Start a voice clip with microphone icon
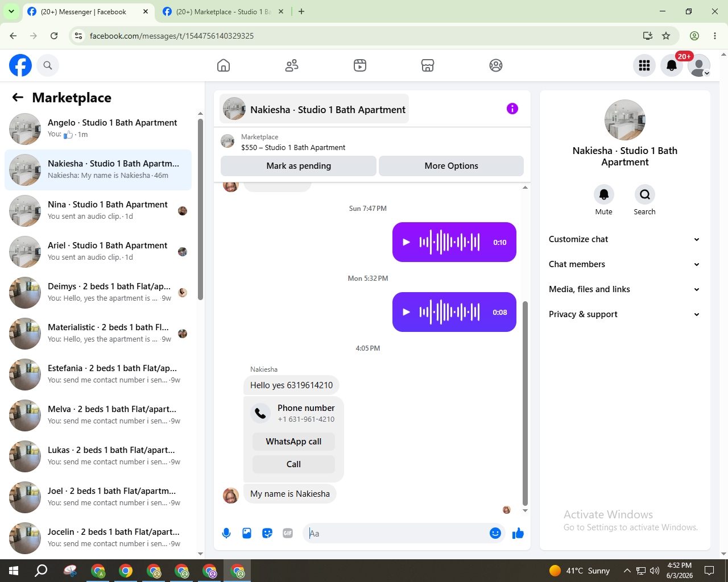 pos(226,533)
